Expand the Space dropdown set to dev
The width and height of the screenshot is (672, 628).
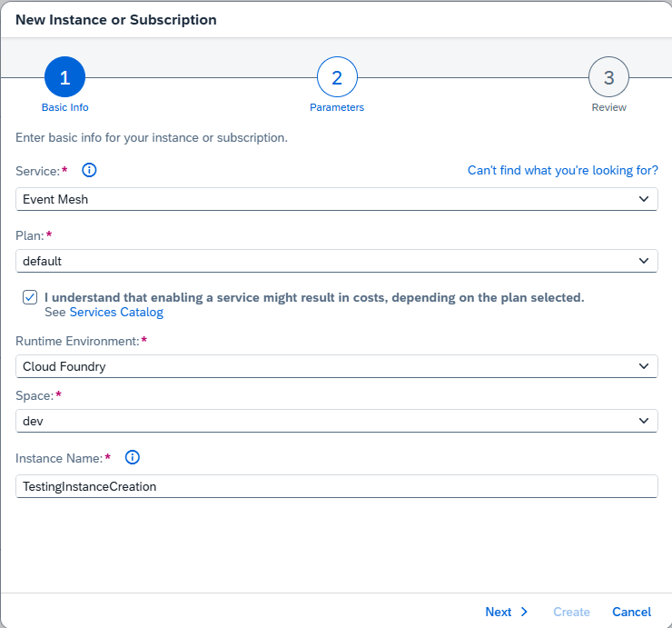[336, 420]
